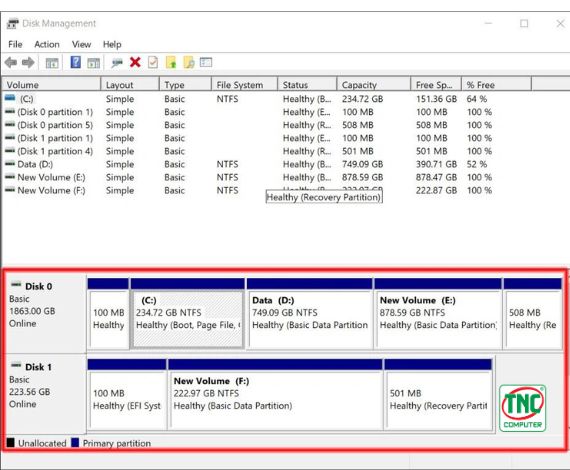Open the Action menu

click(x=47, y=44)
